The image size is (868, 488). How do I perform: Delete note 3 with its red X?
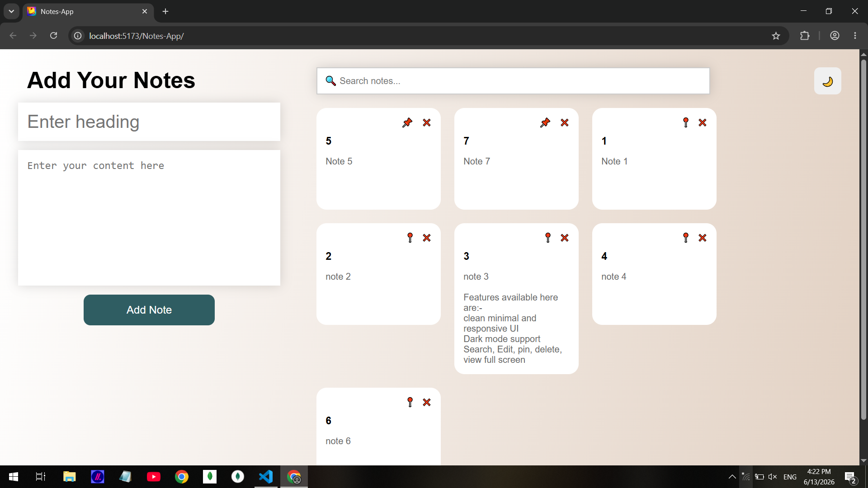(565, 238)
